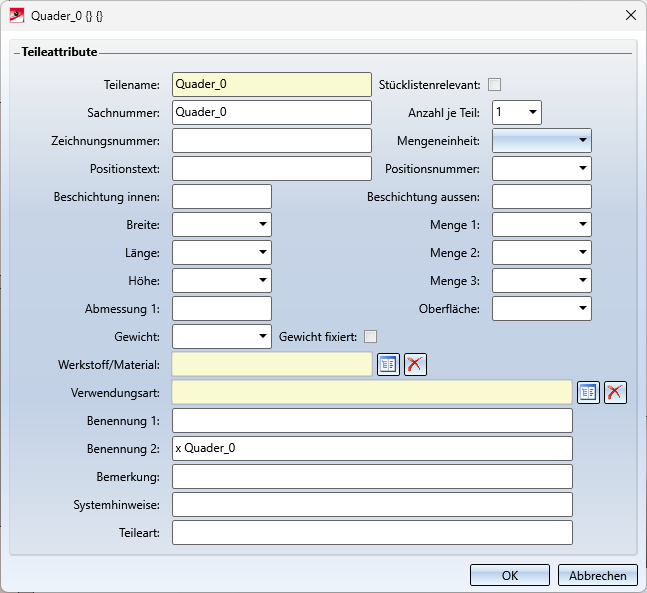Open the Gewicht combo box
The height and width of the screenshot is (593, 647).
pyautogui.click(x=262, y=337)
